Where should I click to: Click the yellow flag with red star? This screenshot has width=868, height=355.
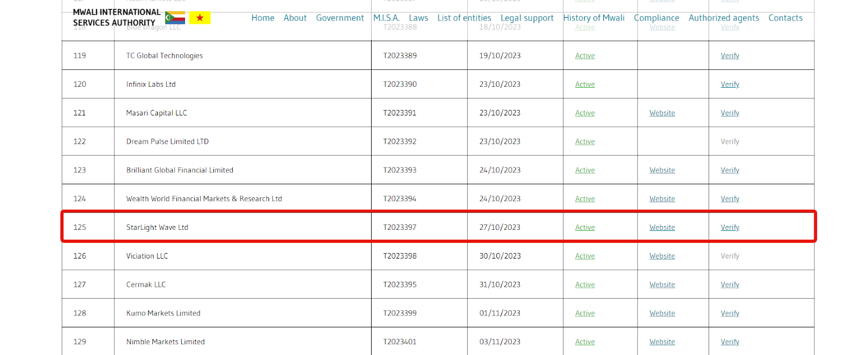200,18
